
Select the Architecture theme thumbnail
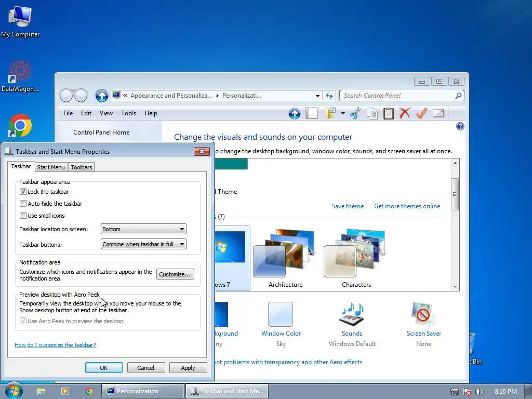pos(285,259)
